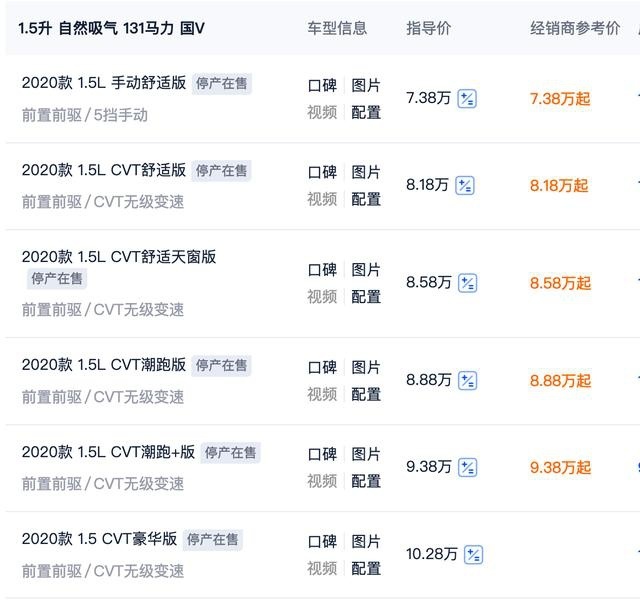Open the 2020款 1.5L 手动舒适版 model
The width and height of the screenshot is (640, 606).
pyautogui.click(x=104, y=83)
